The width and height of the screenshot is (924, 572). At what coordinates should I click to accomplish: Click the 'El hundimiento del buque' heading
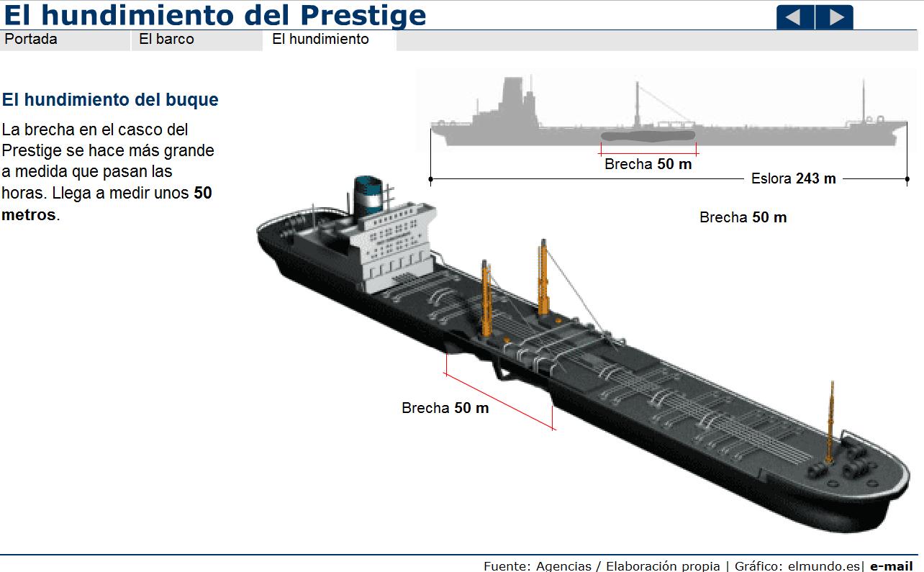tap(110, 99)
